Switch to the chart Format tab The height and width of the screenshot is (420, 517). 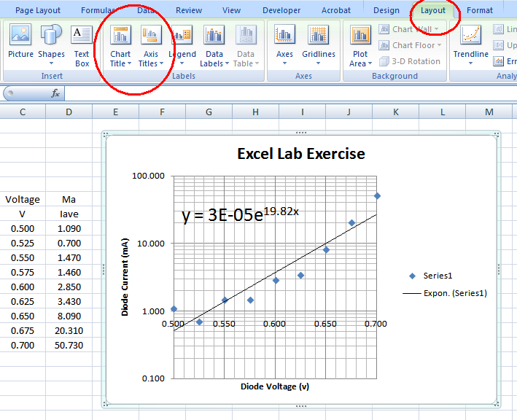[480, 10]
